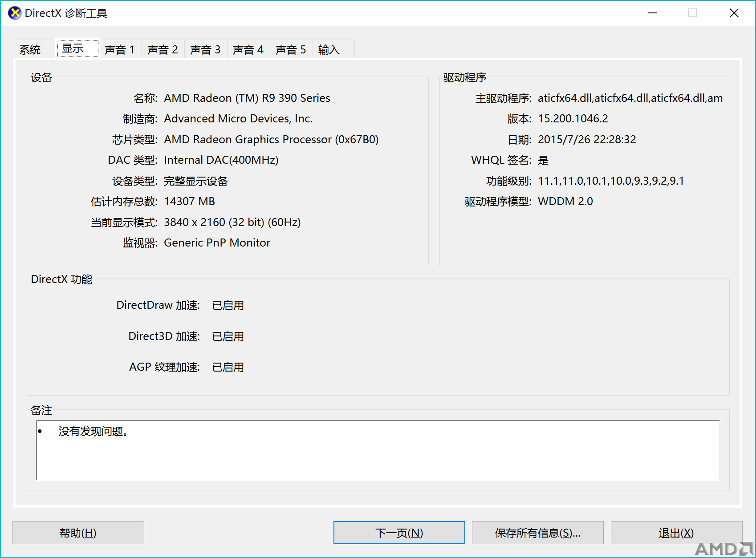Switch to the 系统 tab
This screenshot has height=558, width=756.
(34, 49)
